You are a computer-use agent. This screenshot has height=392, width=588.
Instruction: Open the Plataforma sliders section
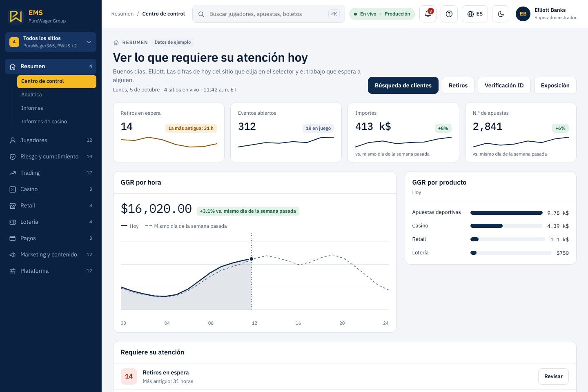pyautogui.click(x=51, y=271)
